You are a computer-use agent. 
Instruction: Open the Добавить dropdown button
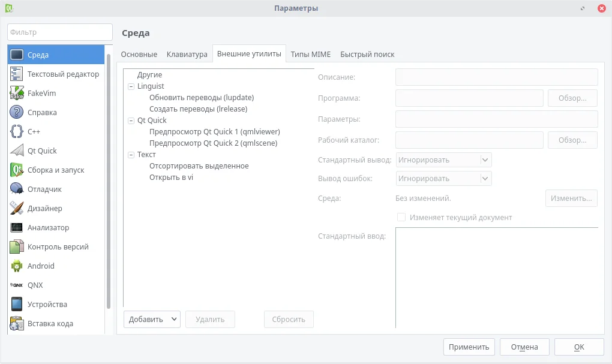click(x=152, y=319)
